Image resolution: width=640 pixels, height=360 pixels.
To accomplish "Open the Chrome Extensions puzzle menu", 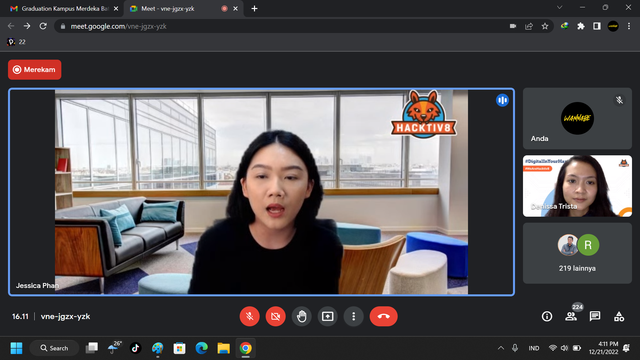I will (581, 26).
